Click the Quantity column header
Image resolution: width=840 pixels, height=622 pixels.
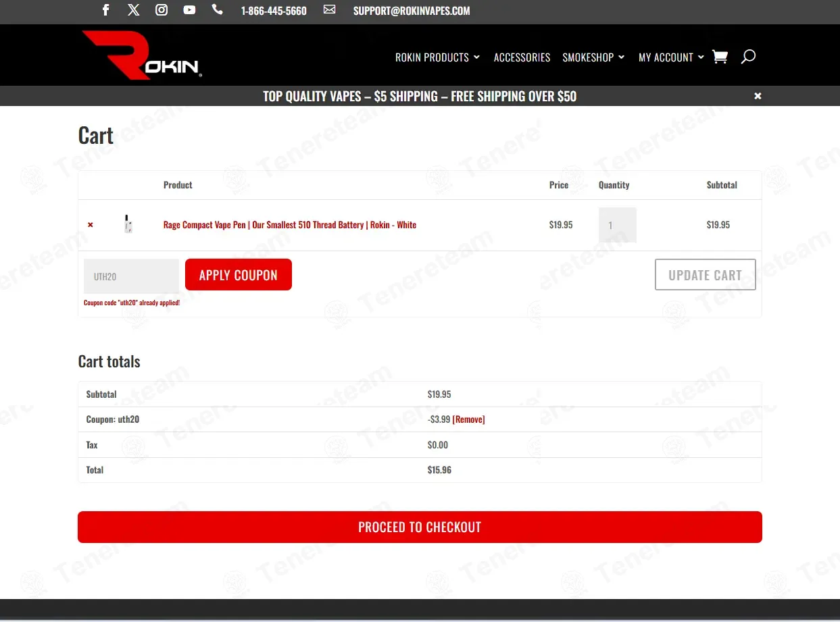tap(614, 185)
